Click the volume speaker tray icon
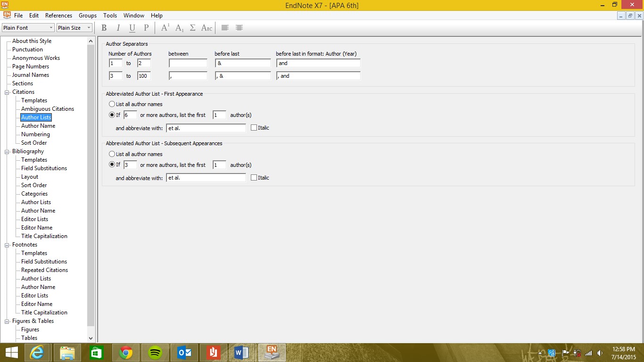The image size is (644, 362). pyautogui.click(x=600, y=353)
